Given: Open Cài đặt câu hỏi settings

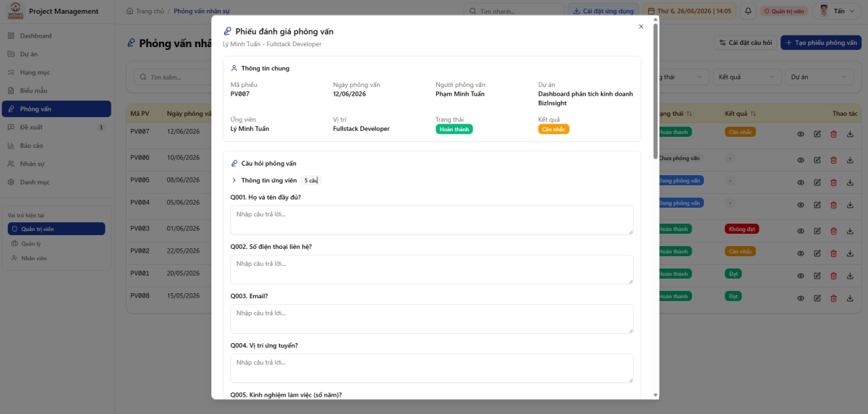Looking at the screenshot, I should [x=746, y=43].
